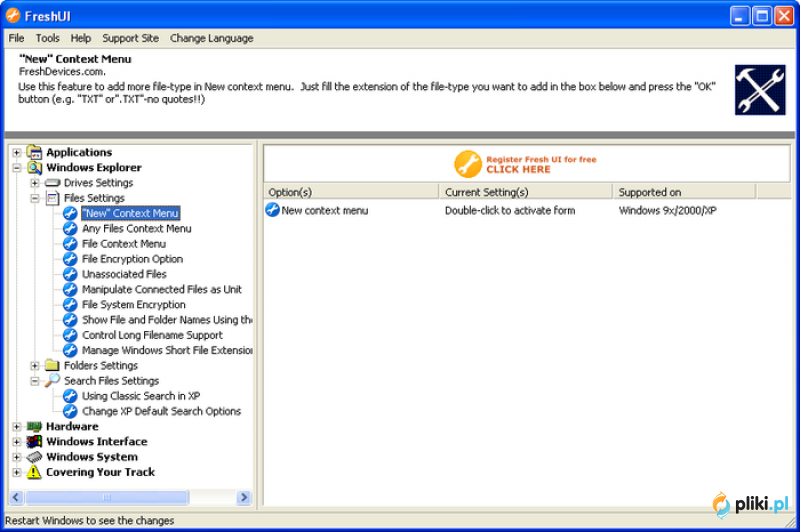Viewport: 800px width, 532px height.
Task: Click icon beside Manipulate Connected Files as Unit
Action: (x=70, y=290)
